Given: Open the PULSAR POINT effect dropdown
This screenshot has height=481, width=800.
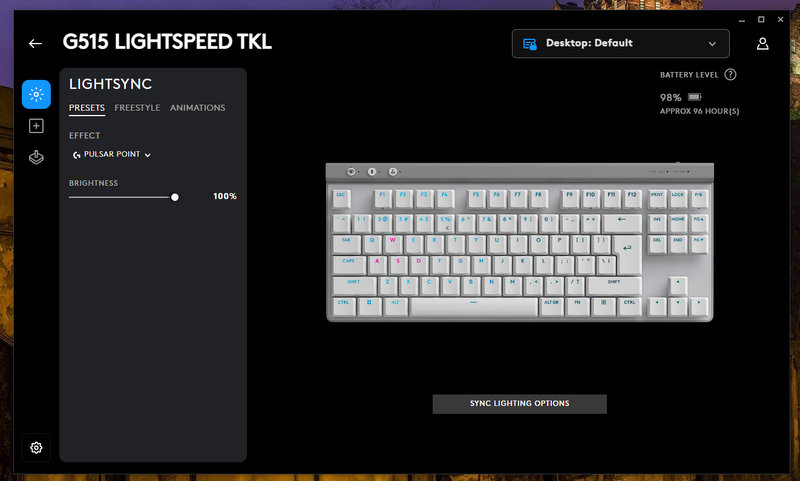Looking at the screenshot, I should pos(112,155).
